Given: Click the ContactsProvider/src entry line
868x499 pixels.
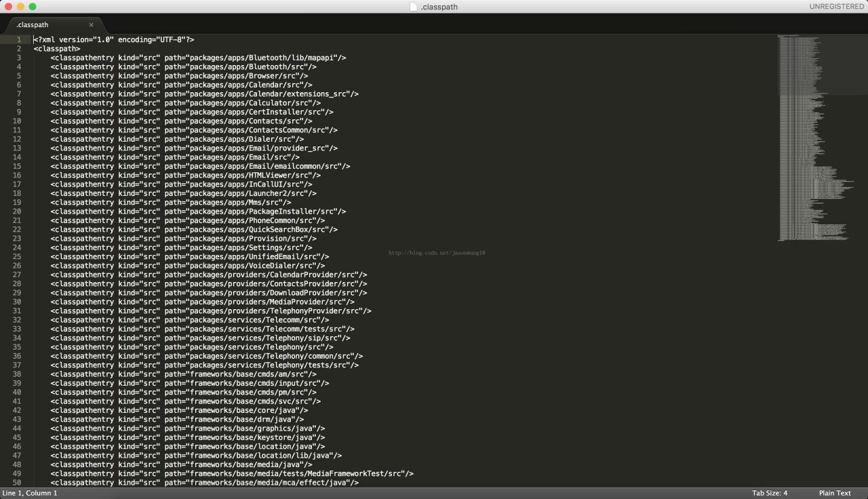Looking at the screenshot, I should tap(209, 284).
